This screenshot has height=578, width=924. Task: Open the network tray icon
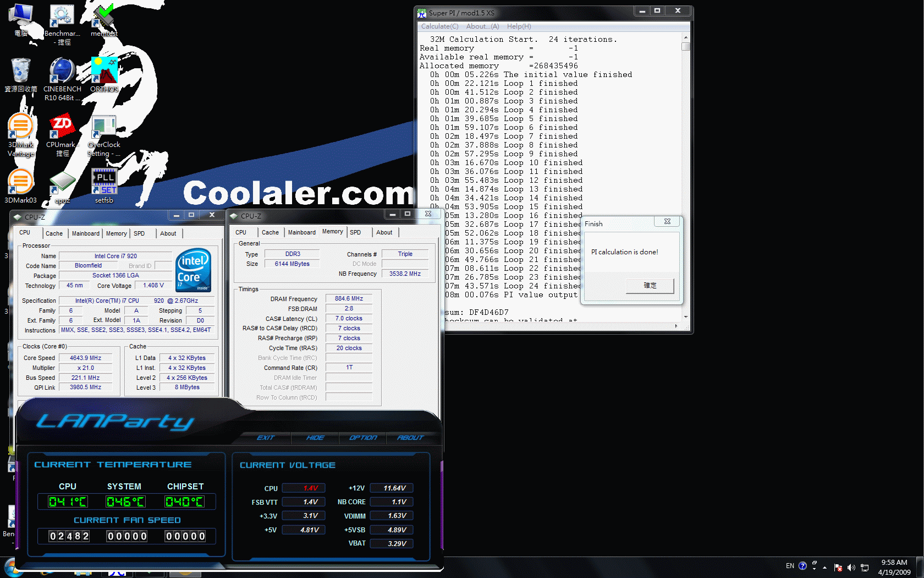pos(865,568)
